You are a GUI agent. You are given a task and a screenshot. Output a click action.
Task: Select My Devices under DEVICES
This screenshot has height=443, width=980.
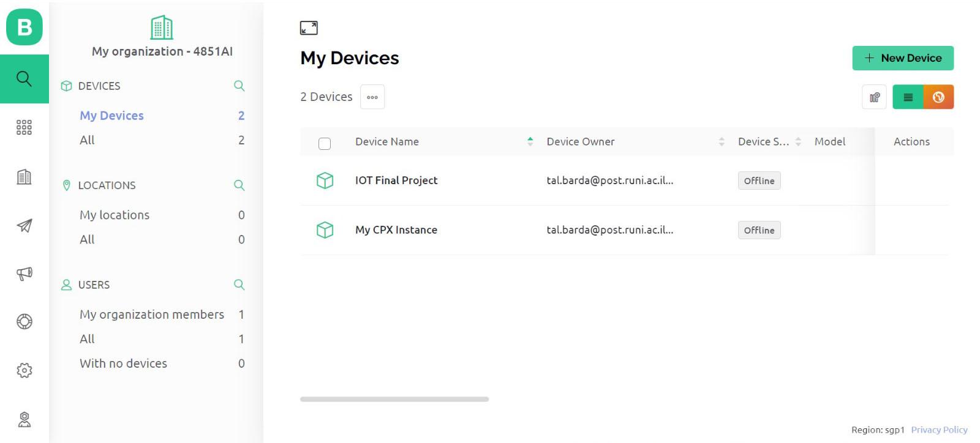pos(111,116)
